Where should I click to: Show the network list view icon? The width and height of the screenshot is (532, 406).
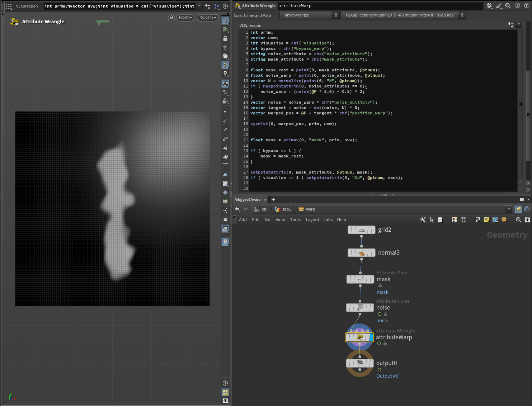click(440, 220)
